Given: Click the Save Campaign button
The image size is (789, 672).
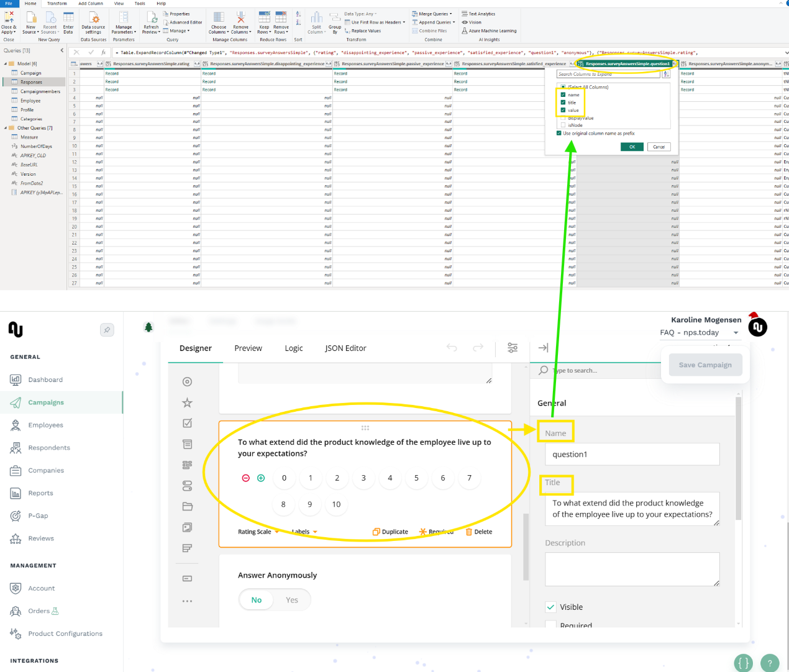Looking at the screenshot, I should point(705,365).
